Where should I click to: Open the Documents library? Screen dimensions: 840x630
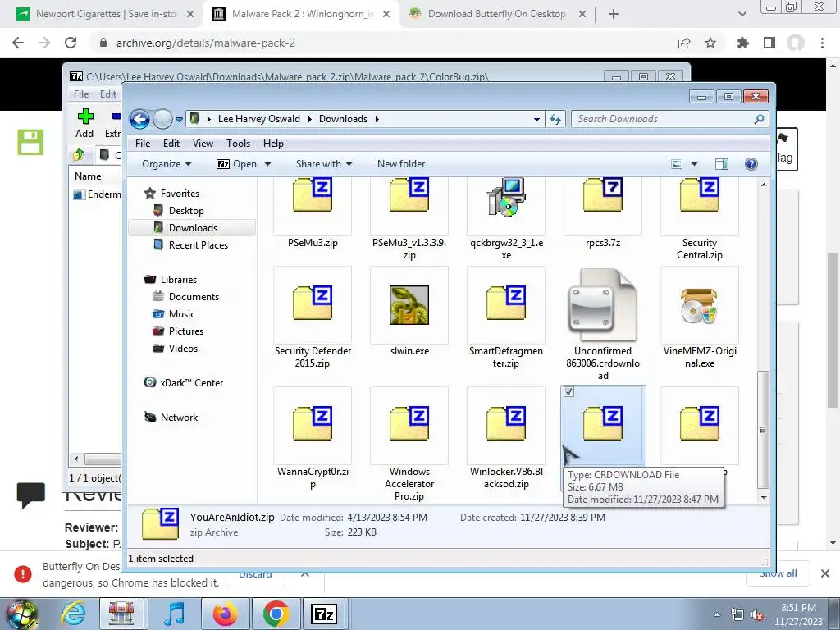[194, 297]
